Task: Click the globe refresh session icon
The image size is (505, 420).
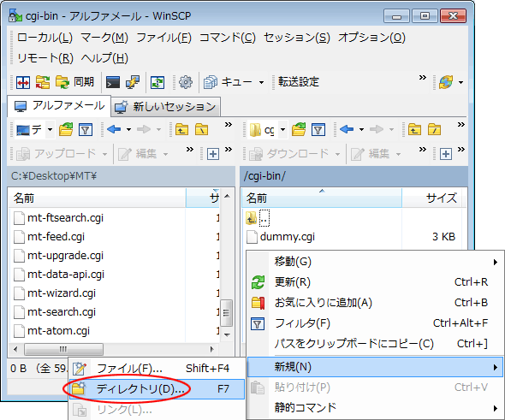Action: click(446, 82)
